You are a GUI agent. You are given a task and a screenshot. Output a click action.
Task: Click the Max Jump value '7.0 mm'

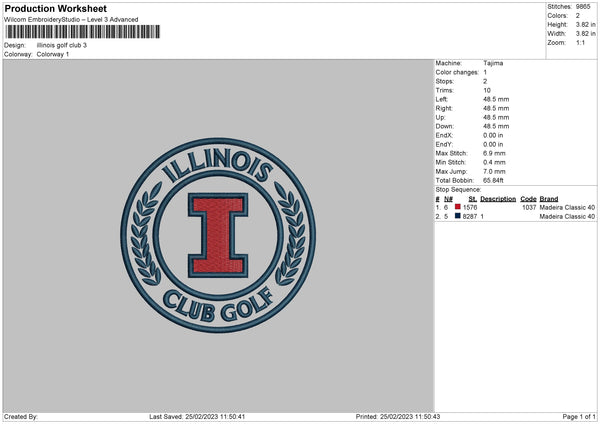[494, 172]
